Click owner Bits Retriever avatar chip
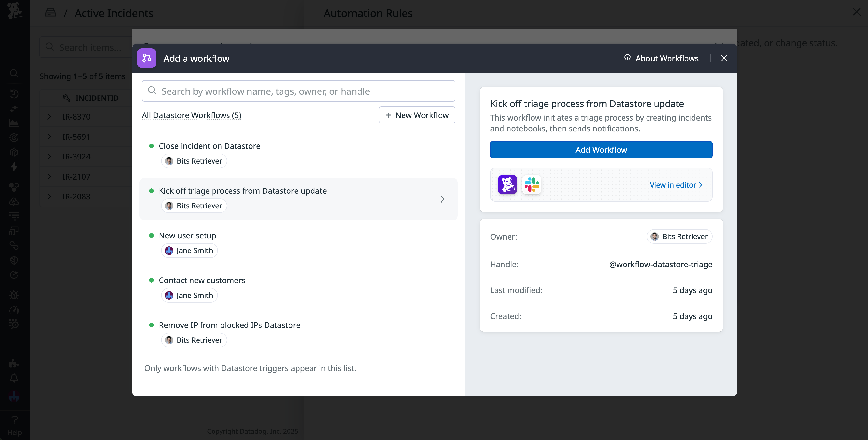The width and height of the screenshot is (868, 440). [679, 236]
